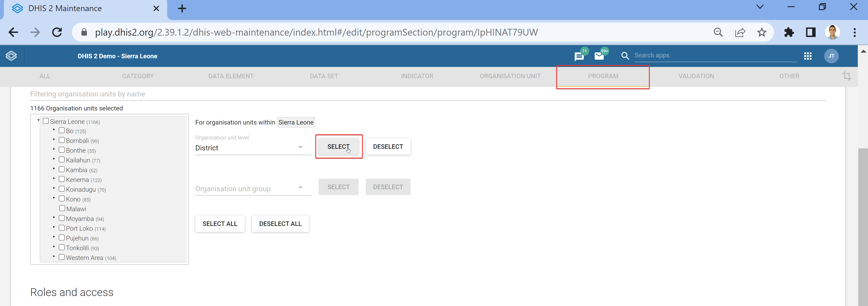Expand the Port Loko tree node
The height and width of the screenshot is (306, 868).
point(54,227)
